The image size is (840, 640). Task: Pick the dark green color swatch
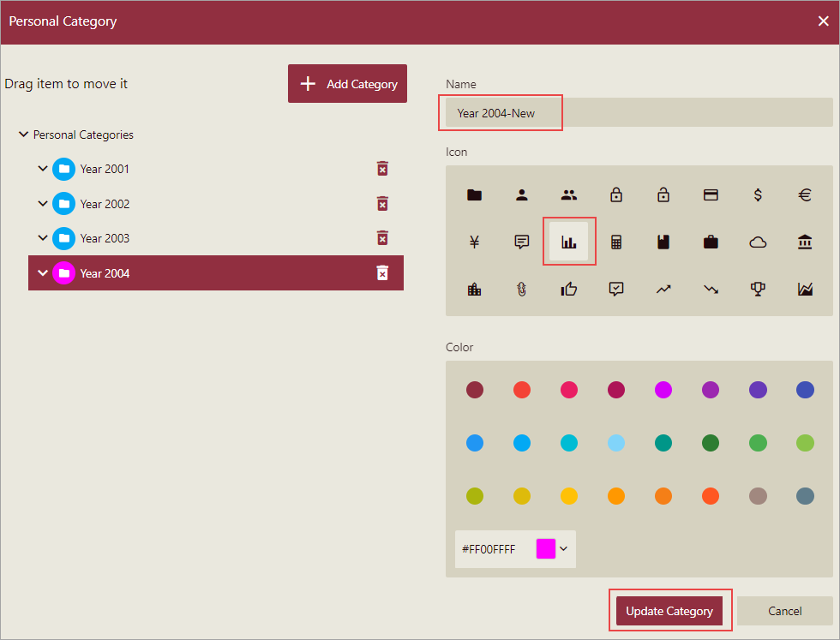tap(711, 443)
